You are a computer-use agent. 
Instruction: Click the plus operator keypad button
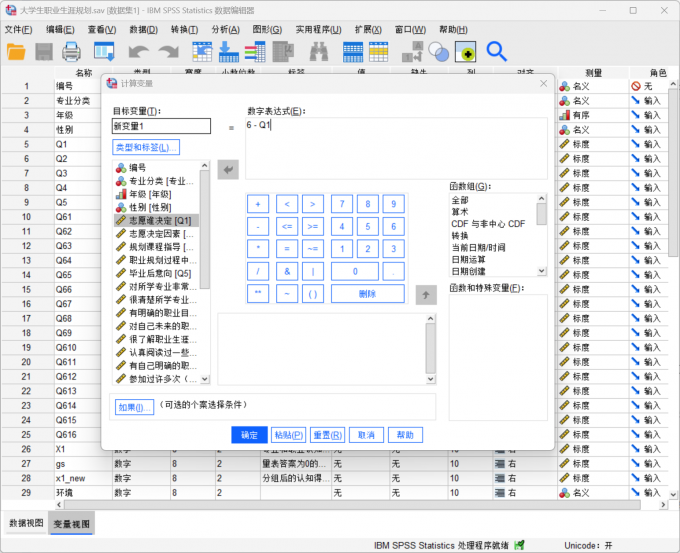tap(258, 204)
